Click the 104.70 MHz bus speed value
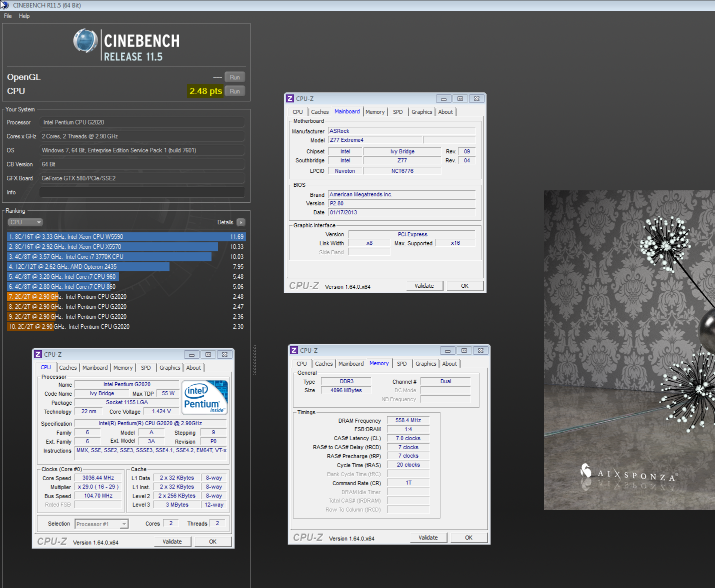The width and height of the screenshot is (715, 588). click(98, 496)
